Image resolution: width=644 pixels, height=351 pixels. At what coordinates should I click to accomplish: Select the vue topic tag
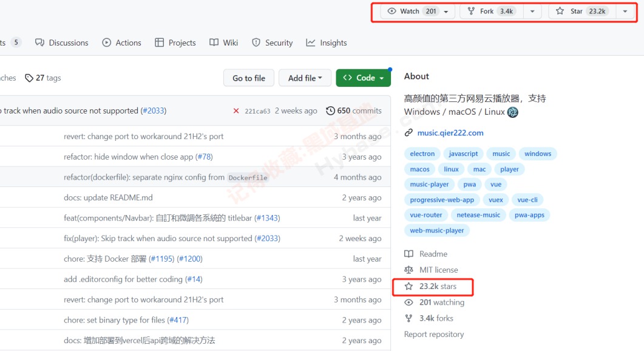496,185
